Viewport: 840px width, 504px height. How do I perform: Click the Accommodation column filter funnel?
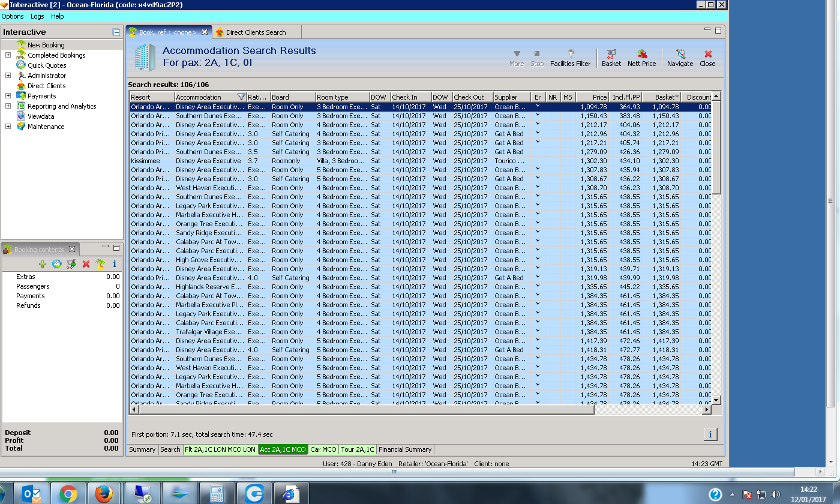coord(241,97)
